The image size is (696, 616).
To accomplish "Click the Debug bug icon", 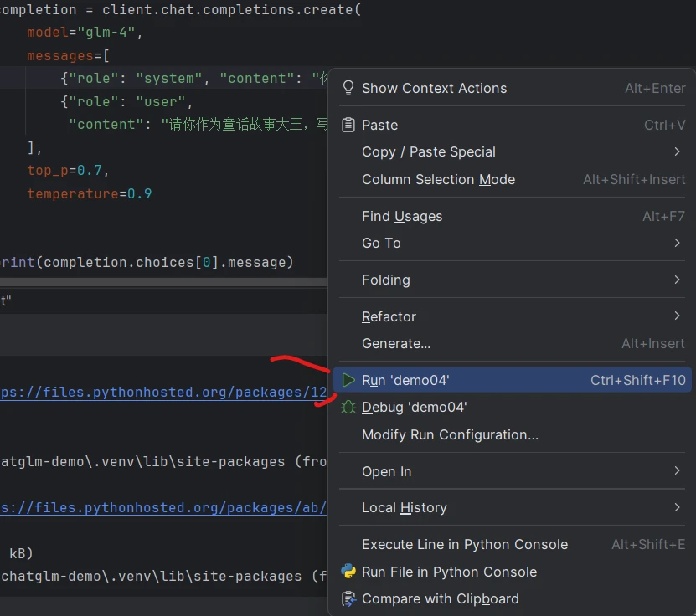I will coord(348,408).
